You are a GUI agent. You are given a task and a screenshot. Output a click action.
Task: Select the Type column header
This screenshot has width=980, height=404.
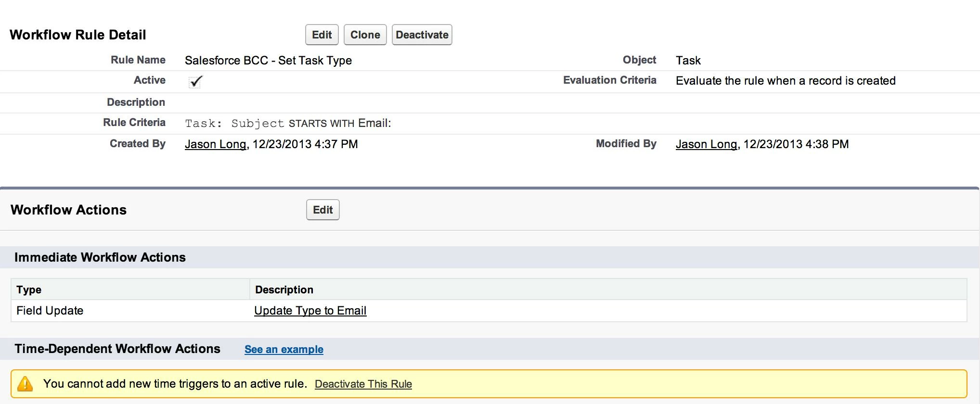29,290
